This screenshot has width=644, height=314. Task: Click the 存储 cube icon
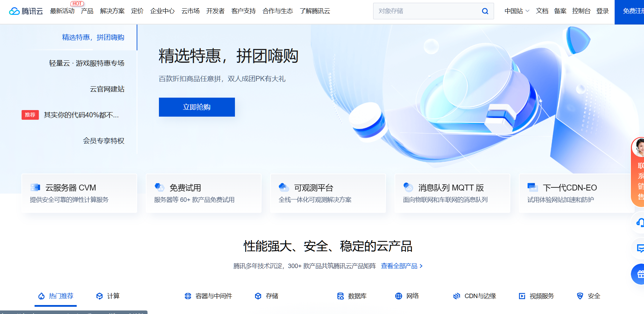tap(258, 296)
